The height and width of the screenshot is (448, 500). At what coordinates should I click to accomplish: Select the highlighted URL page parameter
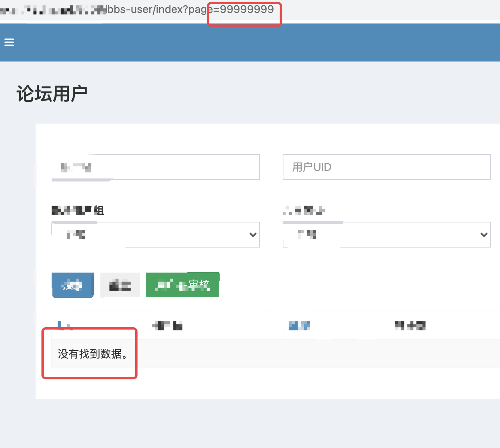tap(244, 9)
